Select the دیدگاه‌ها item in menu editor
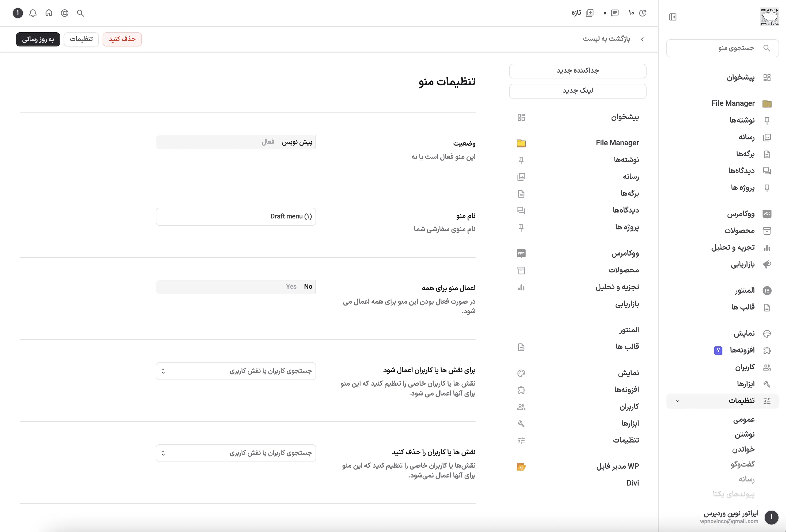Screen dimensions: 786x532 (x=578, y=210)
